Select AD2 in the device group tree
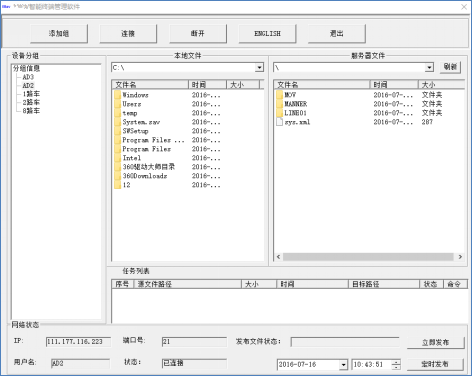 28,85
